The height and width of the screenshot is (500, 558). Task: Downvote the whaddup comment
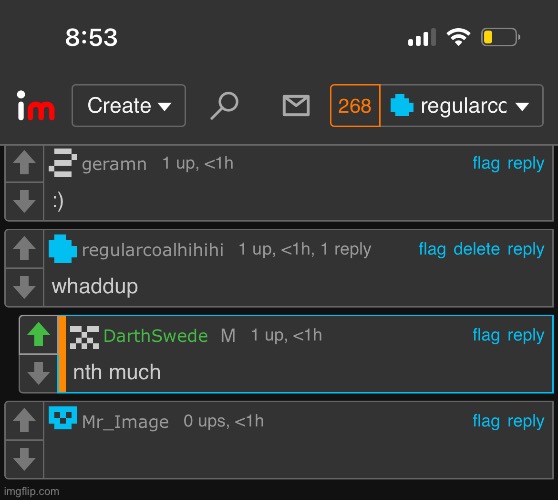point(24,287)
